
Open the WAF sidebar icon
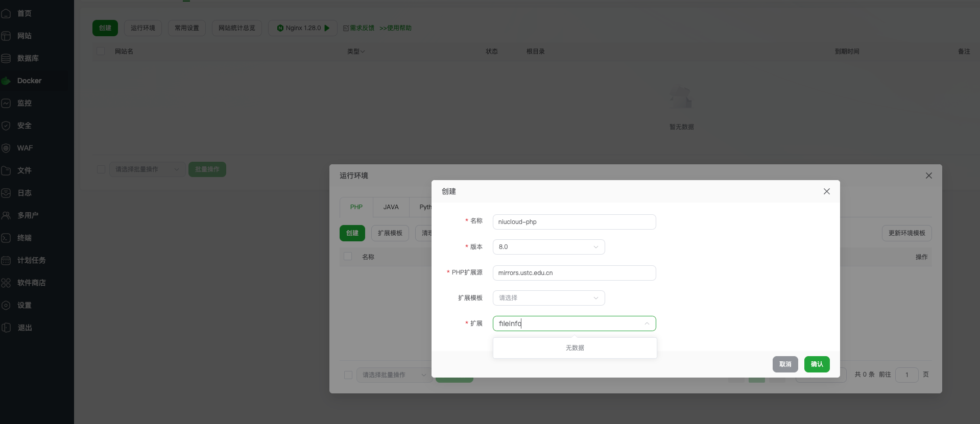6,148
